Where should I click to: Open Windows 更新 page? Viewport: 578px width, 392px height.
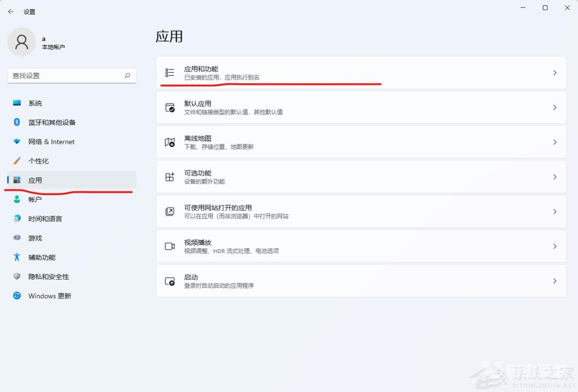[49, 296]
